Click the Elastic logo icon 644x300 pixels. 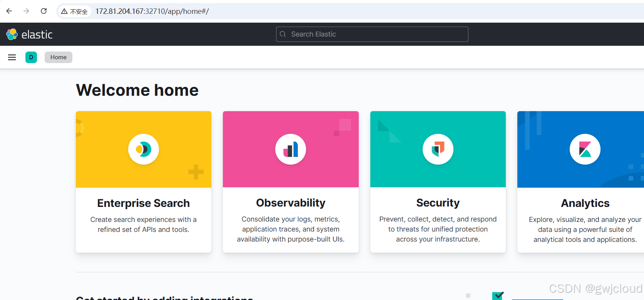(12, 34)
